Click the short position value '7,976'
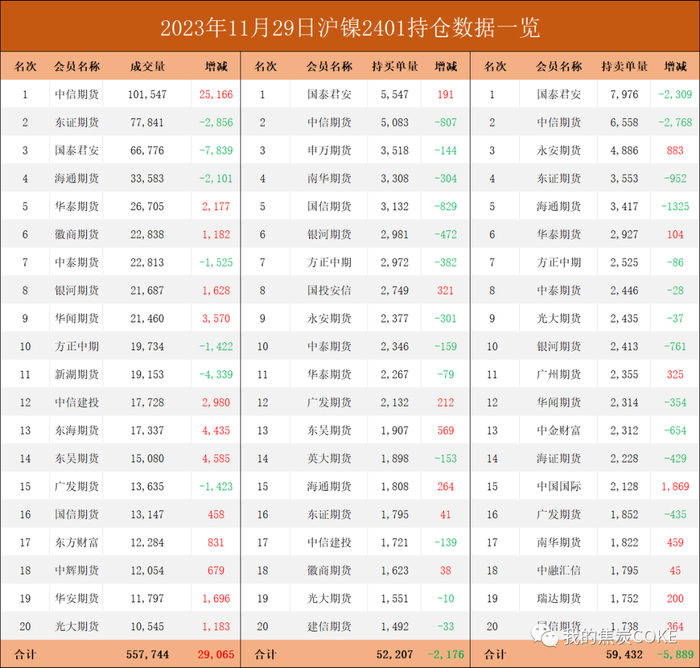This screenshot has width=700, height=668. point(624,95)
